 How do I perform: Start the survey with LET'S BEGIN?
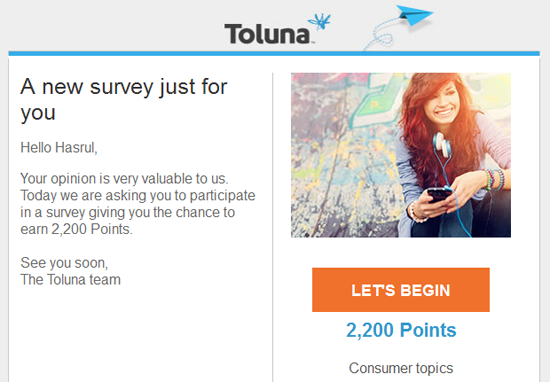pos(401,290)
